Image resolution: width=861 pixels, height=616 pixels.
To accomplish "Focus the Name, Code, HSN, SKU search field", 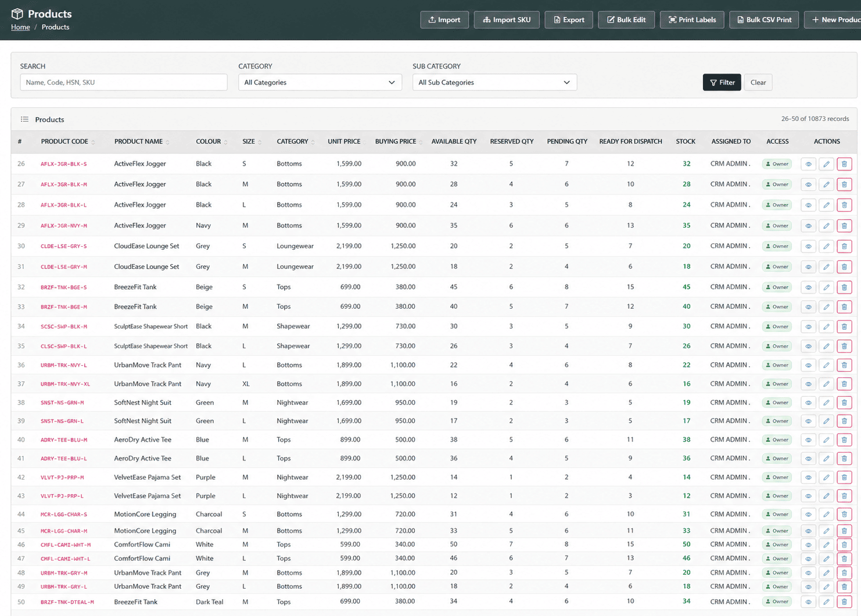I will [124, 82].
